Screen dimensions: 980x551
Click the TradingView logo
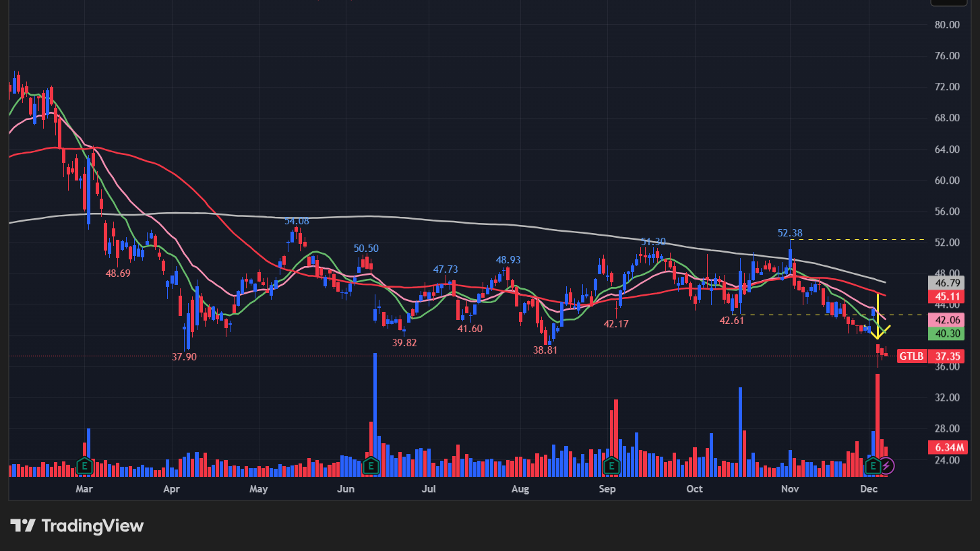click(x=77, y=525)
